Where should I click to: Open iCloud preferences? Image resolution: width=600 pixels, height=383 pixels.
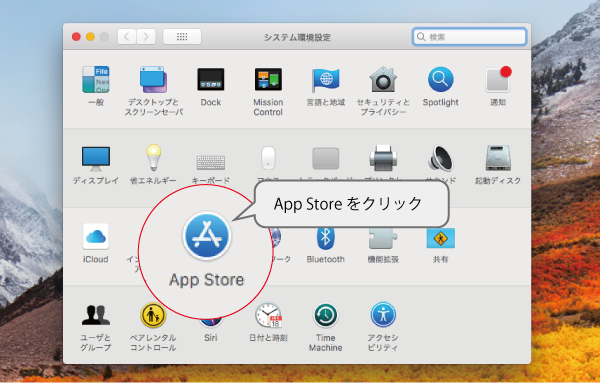(96, 236)
